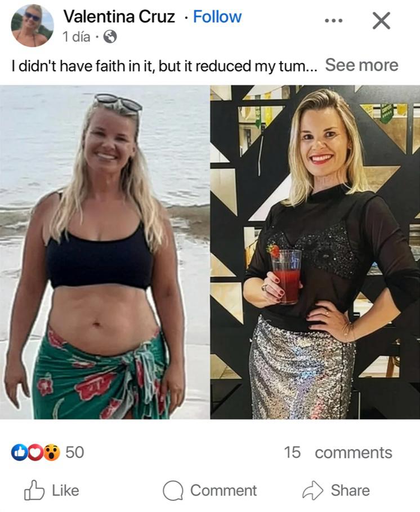Click the Share arrow icon
Viewport: 420px width, 512px height.
(x=312, y=490)
